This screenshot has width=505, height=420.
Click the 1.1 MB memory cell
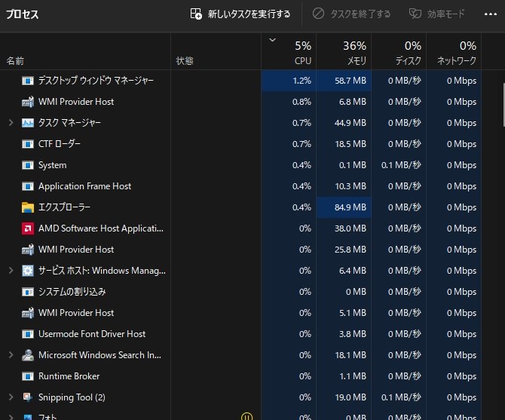(x=344, y=376)
